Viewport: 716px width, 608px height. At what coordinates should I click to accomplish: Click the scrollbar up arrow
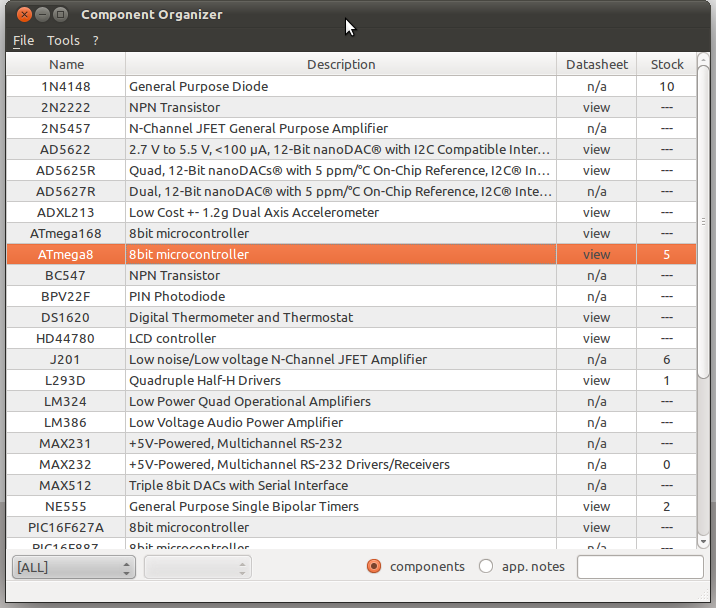[704, 59]
